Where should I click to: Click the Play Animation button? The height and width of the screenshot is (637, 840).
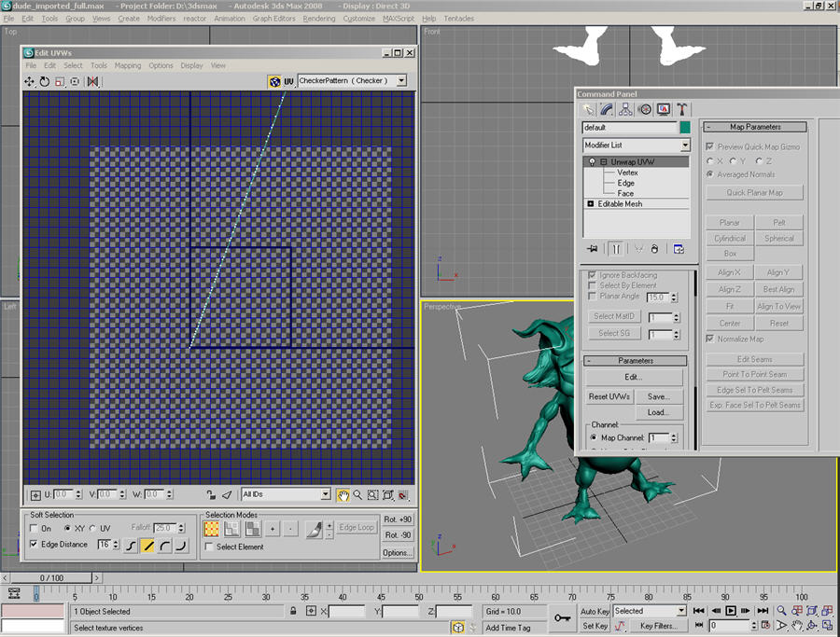[x=731, y=611]
